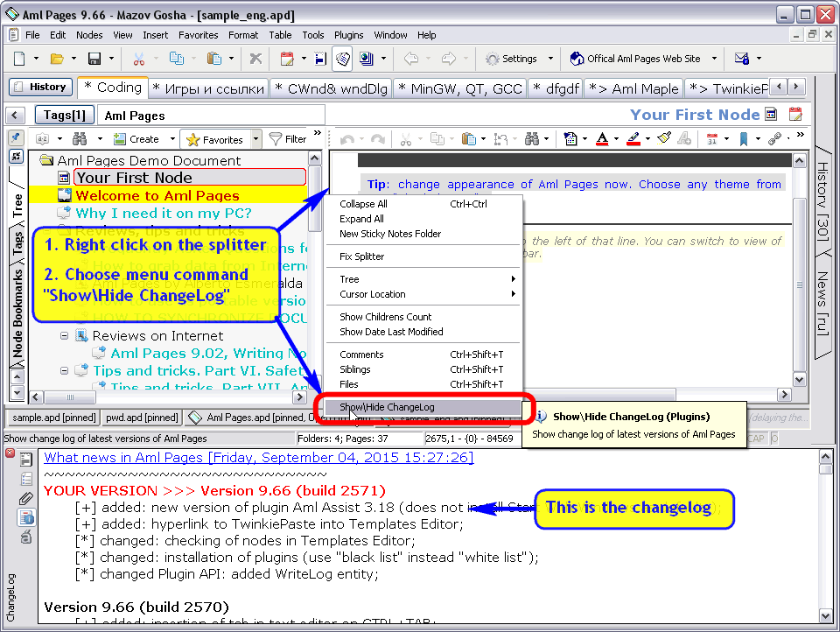Image resolution: width=840 pixels, height=632 pixels.
Task: Open What news in Aml Pages link
Action: [259, 457]
